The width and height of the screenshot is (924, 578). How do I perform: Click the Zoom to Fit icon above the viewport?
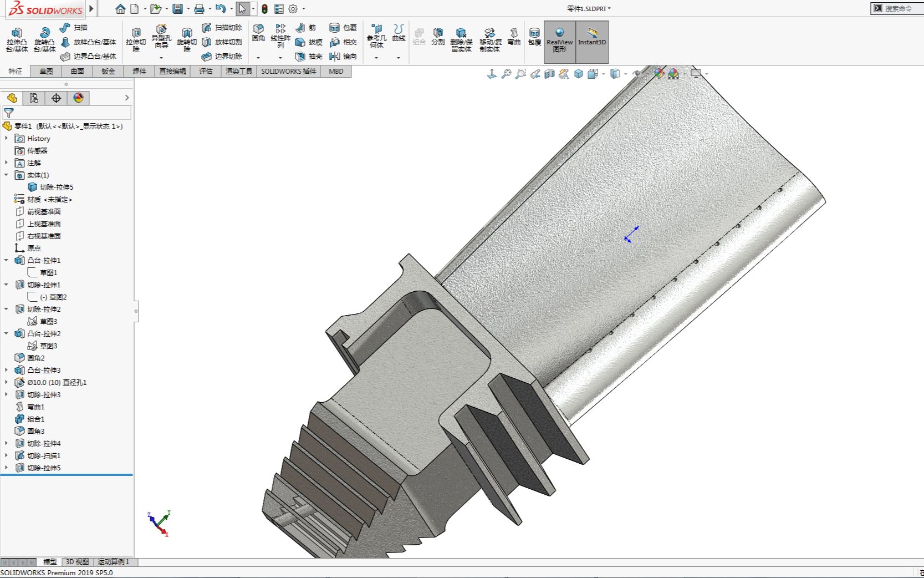506,73
